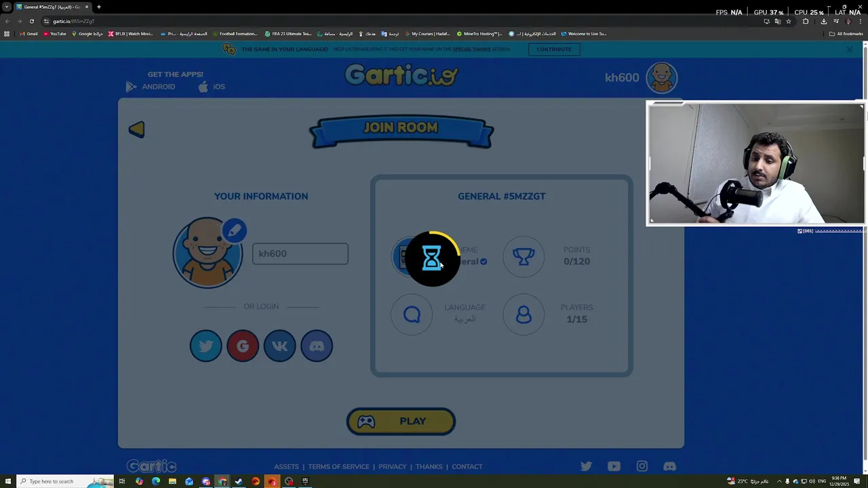Screen dimensions: 868x488
Task: Open the browser extensions menu
Action: coord(806,21)
